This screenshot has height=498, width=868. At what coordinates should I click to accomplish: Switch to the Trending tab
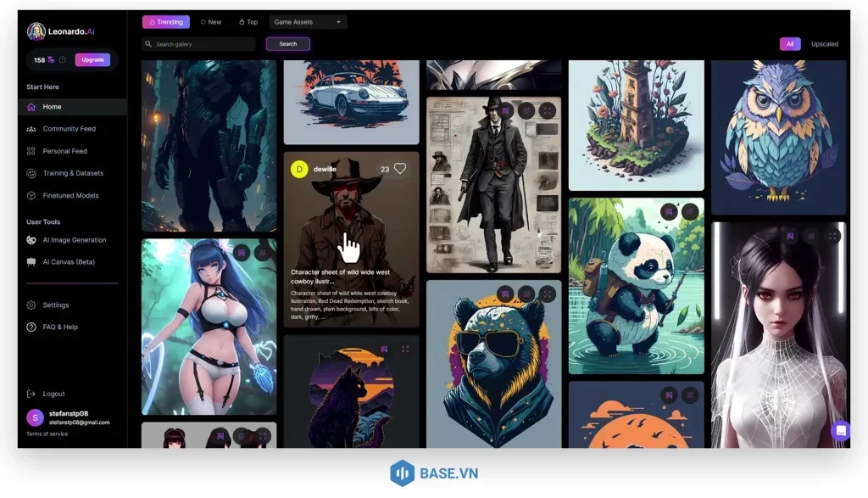[166, 22]
